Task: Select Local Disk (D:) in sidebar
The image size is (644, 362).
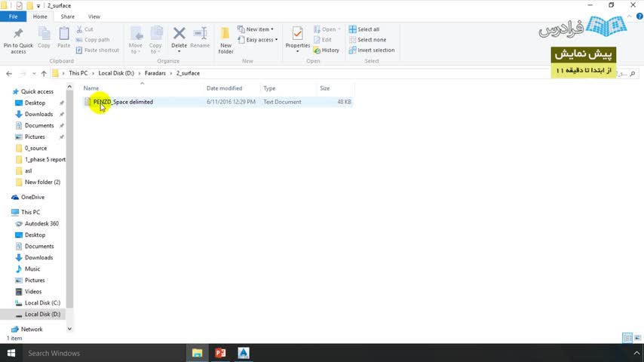Action: tap(42, 314)
